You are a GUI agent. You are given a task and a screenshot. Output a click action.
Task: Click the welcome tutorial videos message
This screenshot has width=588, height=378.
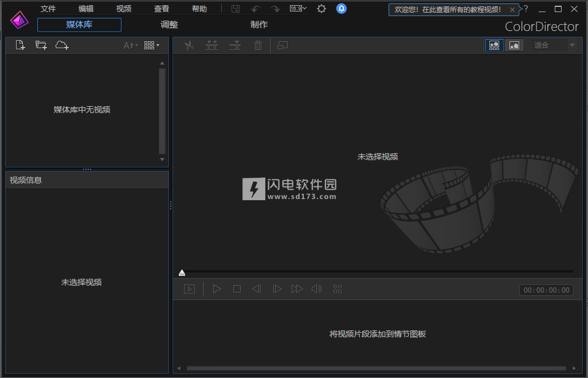[448, 10]
